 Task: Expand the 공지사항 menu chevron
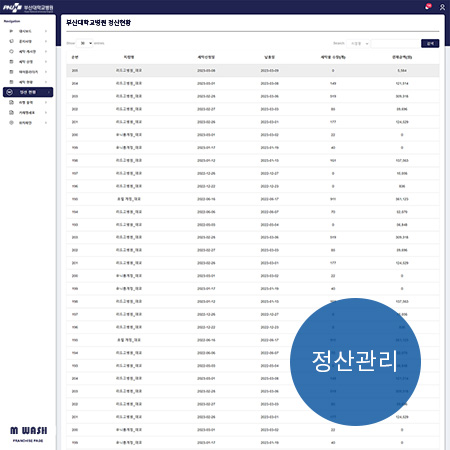pos(46,41)
